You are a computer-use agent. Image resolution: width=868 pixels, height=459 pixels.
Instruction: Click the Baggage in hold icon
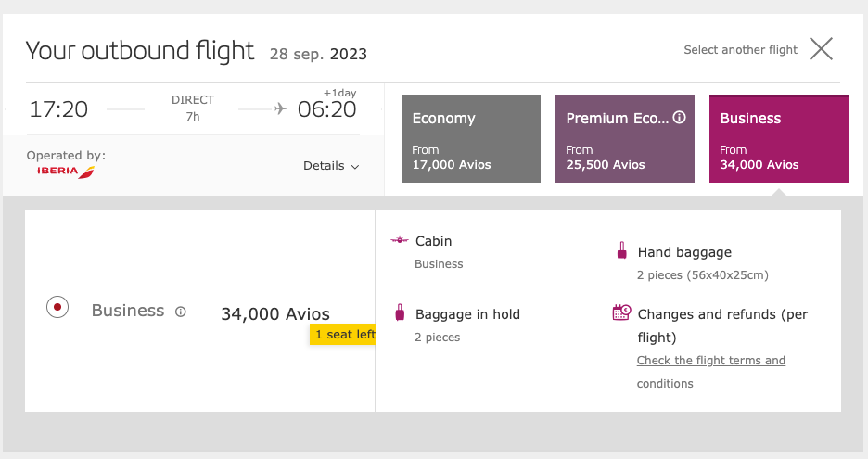click(400, 312)
